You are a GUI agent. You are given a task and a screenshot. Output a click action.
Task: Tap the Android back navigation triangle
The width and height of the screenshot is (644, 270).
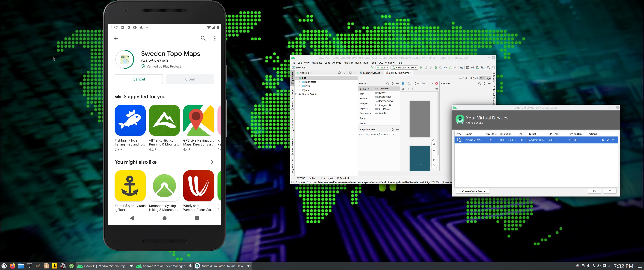tap(132, 218)
